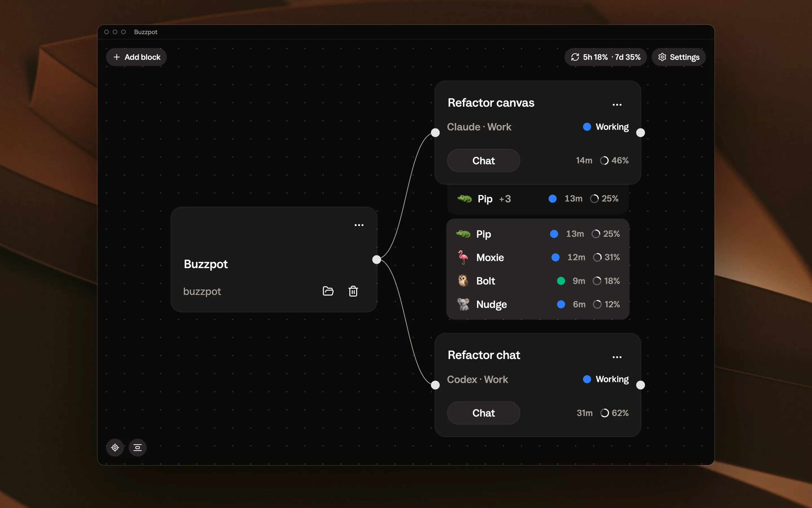
Task: Click the Buzzpot block output connector
Action: coord(376,259)
